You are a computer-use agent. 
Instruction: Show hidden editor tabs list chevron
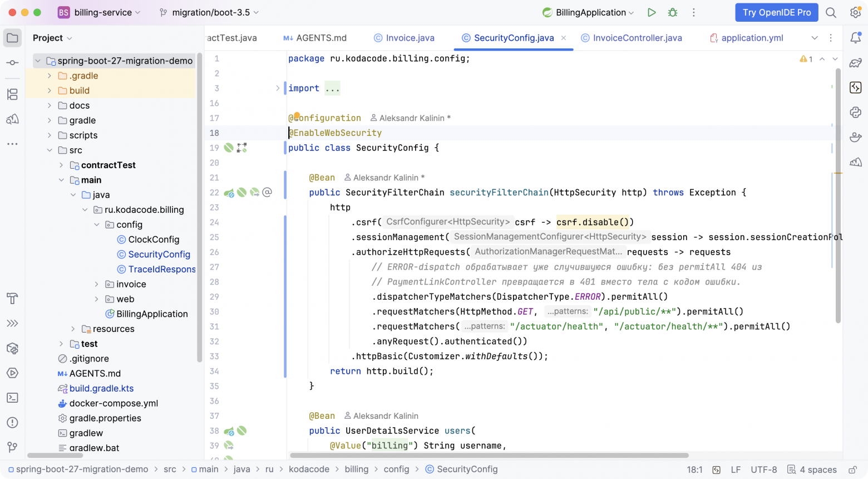(815, 38)
